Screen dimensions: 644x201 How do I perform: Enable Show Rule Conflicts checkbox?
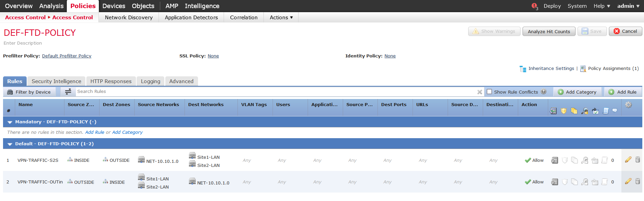click(489, 92)
